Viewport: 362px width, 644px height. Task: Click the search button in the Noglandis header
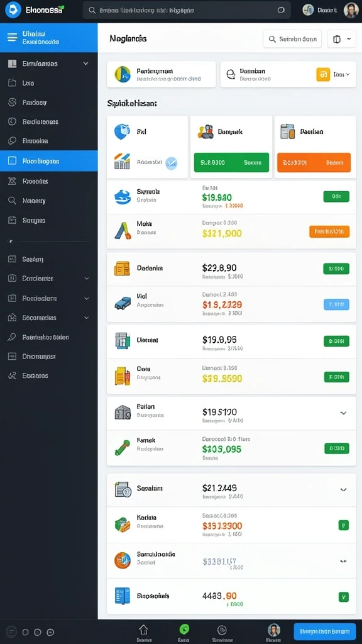click(x=292, y=39)
